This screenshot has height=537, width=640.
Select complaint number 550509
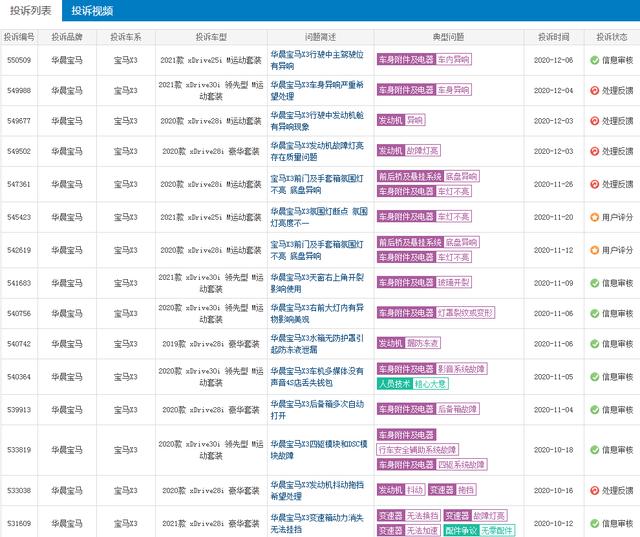(x=19, y=60)
